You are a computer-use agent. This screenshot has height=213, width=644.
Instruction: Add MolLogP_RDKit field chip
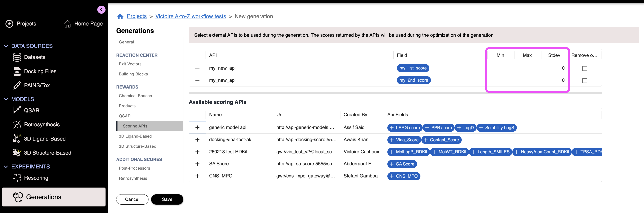pyautogui.click(x=408, y=152)
